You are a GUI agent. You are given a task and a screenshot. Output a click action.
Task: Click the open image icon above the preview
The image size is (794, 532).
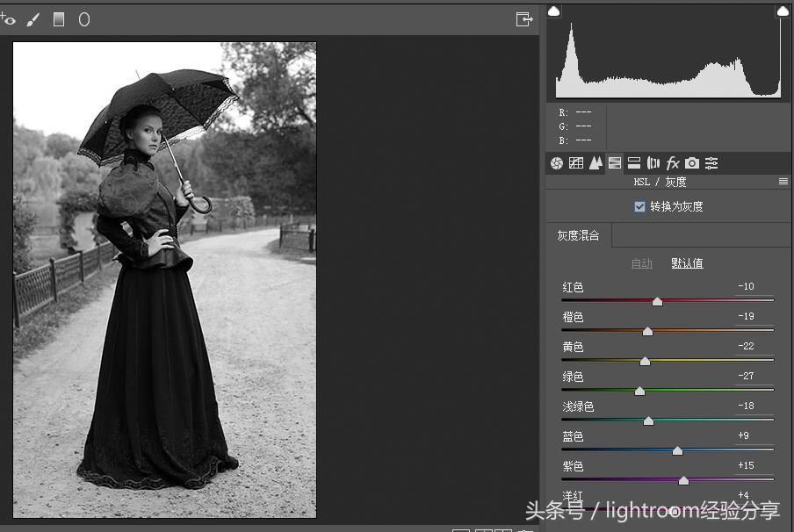524,18
